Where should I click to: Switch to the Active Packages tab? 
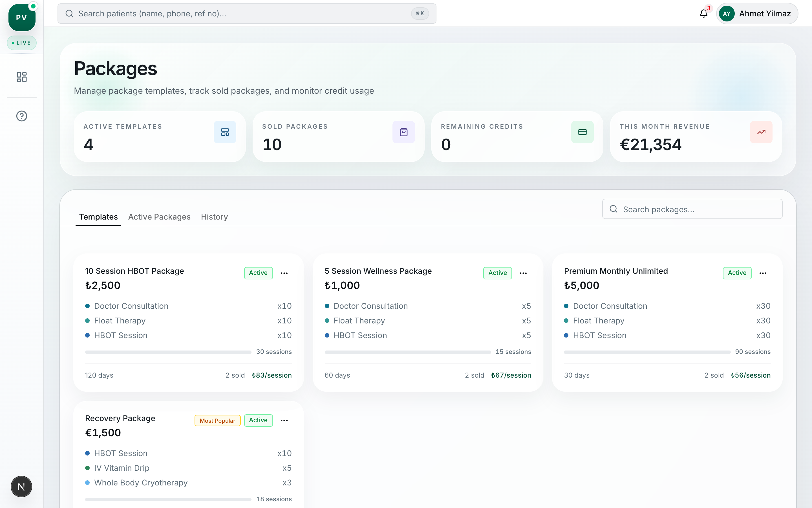coord(159,217)
